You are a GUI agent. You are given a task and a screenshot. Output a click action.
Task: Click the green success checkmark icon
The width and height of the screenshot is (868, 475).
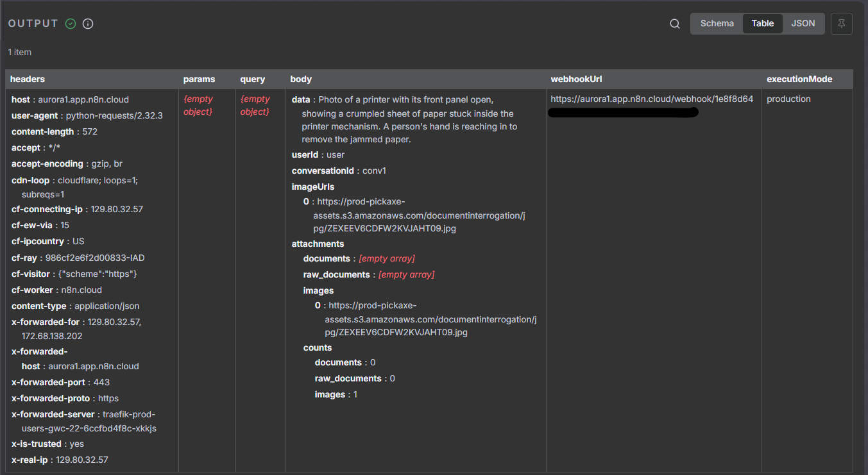click(71, 24)
